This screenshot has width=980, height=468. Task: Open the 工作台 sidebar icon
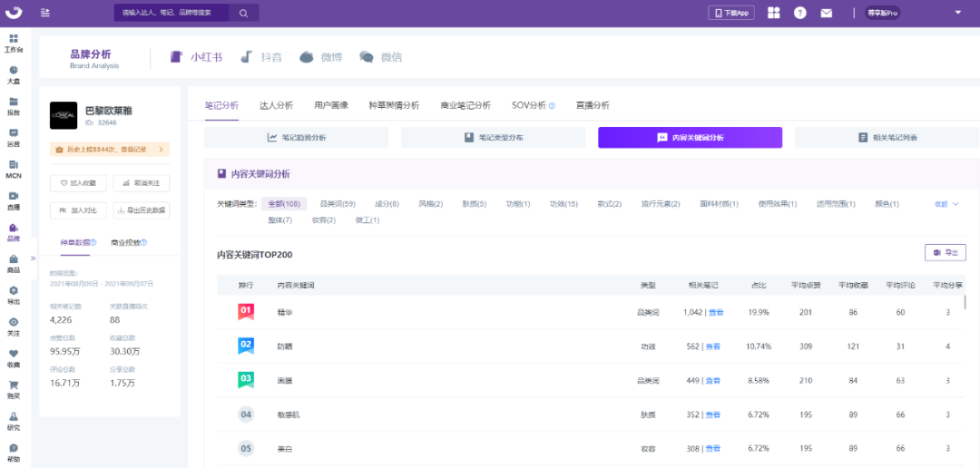(x=14, y=43)
